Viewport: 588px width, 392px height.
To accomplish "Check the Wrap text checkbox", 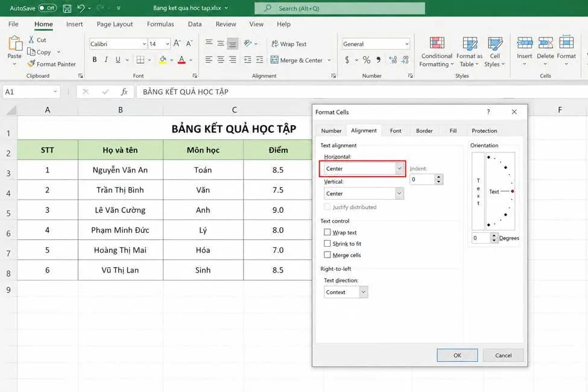I will click(327, 232).
